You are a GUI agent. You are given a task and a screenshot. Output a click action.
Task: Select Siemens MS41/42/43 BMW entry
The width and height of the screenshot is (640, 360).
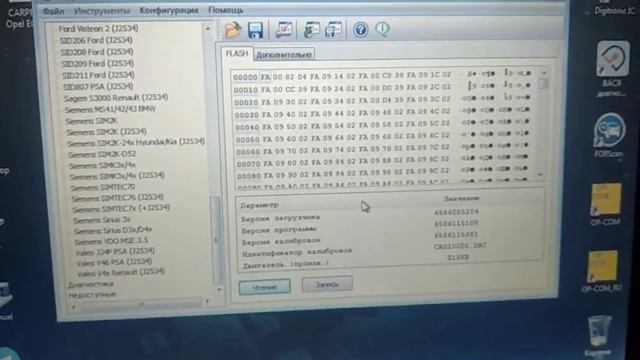[110, 109]
